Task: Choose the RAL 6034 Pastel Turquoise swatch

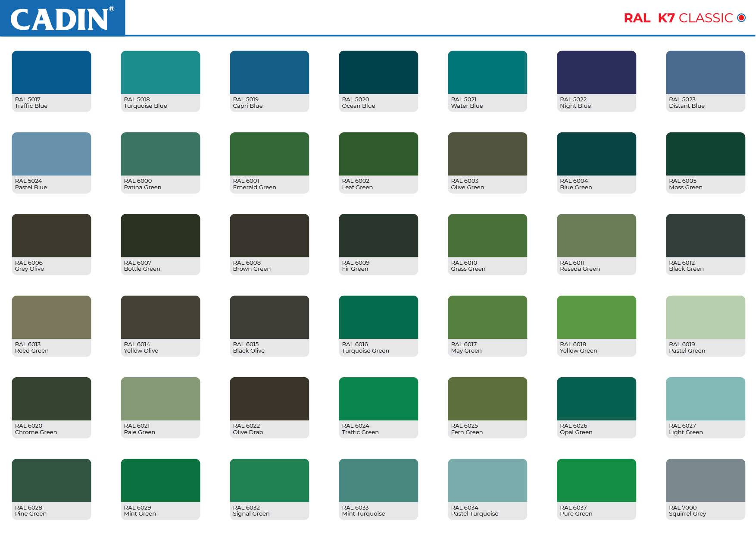Action: pyautogui.click(x=487, y=480)
